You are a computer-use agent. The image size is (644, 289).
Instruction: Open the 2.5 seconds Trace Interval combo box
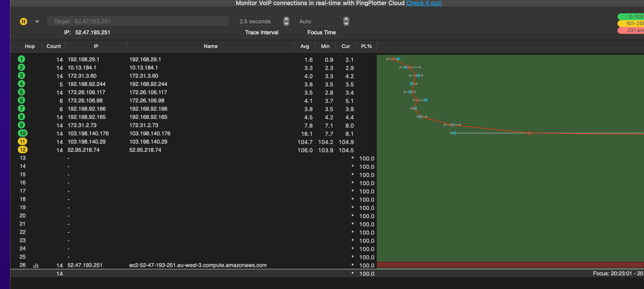pyautogui.click(x=258, y=21)
